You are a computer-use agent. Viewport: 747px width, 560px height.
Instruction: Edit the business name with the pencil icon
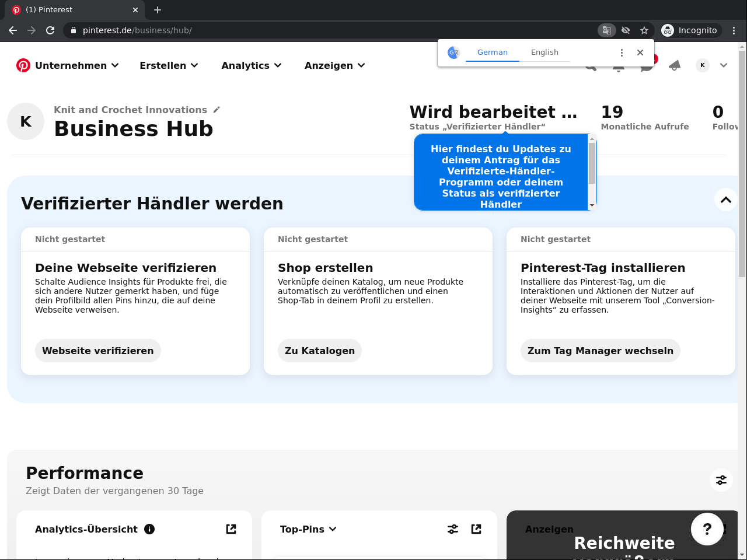click(x=217, y=110)
